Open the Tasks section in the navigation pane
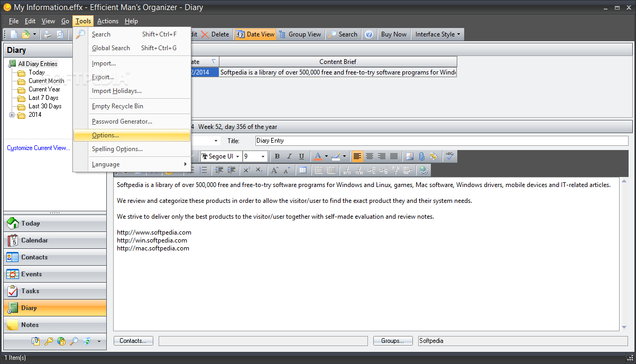 [x=55, y=291]
